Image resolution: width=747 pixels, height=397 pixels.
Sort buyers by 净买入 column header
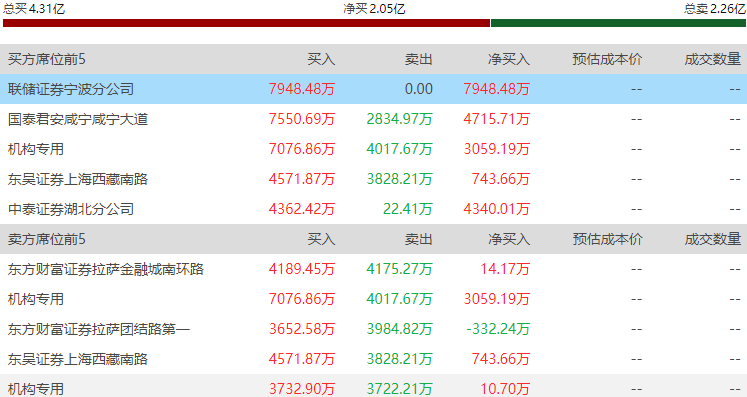(509, 59)
